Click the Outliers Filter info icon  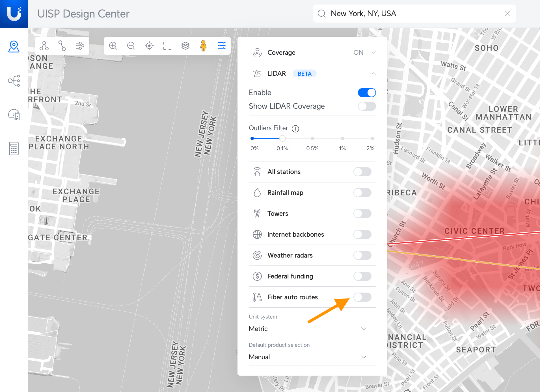point(295,129)
